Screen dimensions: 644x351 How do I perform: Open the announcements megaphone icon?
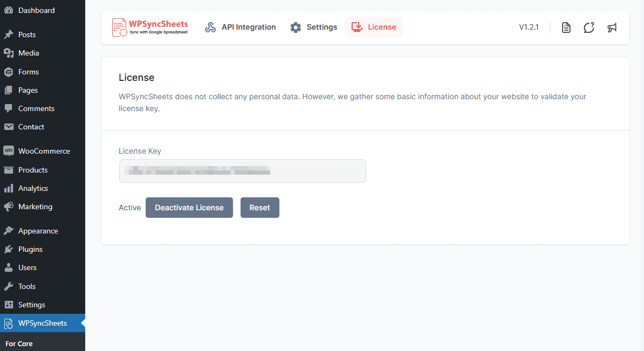click(612, 27)
